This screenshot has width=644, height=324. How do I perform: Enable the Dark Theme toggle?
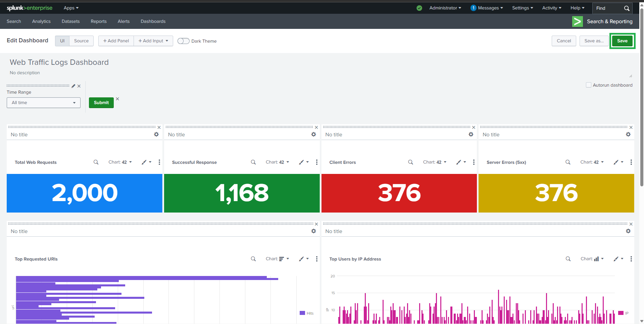(183, 41)
